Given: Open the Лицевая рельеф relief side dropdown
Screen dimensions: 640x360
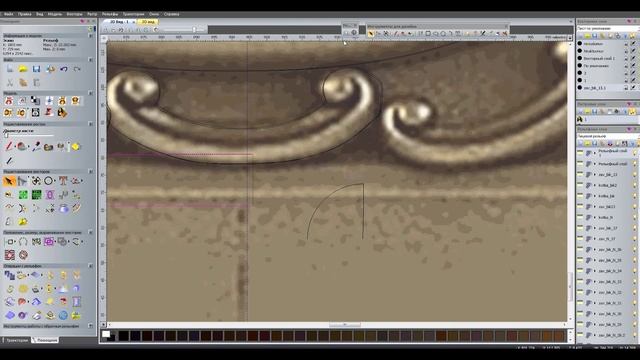Looking at the screenshot, I should [x=607, y=136].
